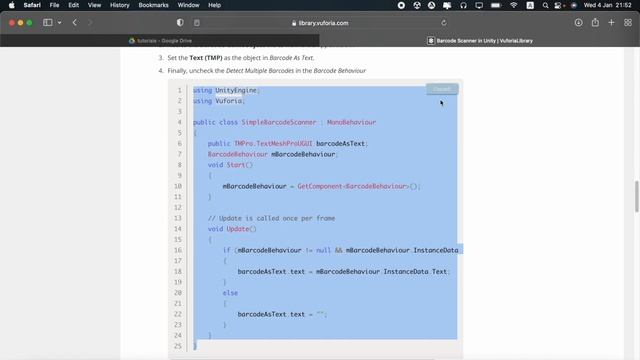640x360 pixels.
Task: Open the Wi-Fi status menu
Action: (x=514, y=5)
